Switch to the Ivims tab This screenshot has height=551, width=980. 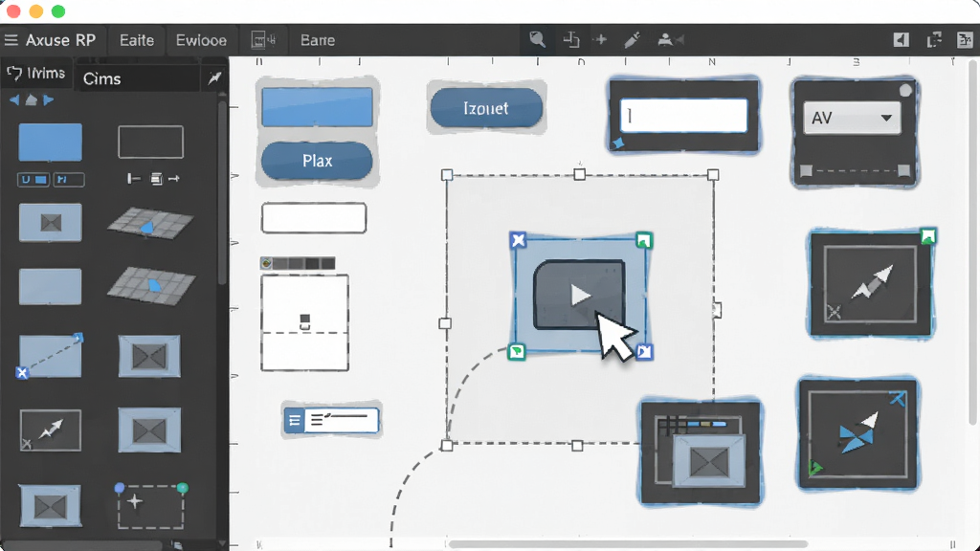tap(36, 74)
